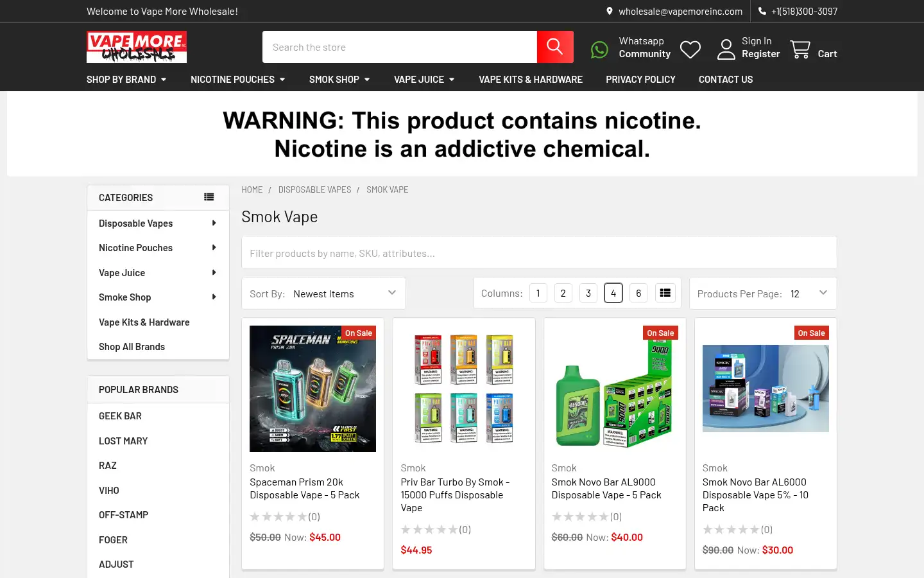The width and height of the screenshot is (924, 578).
Task: Open FOGER popular brand
Action: [114, 539]
